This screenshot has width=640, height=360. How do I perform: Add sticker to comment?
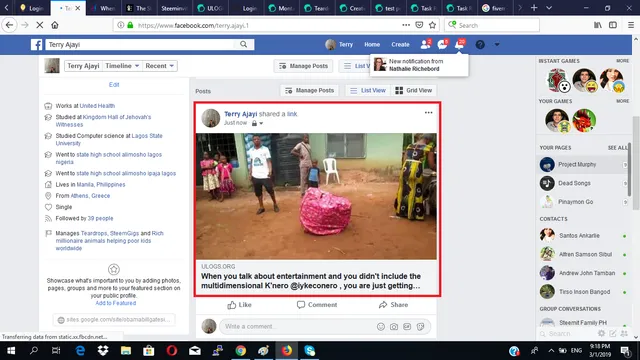point(420,327)
